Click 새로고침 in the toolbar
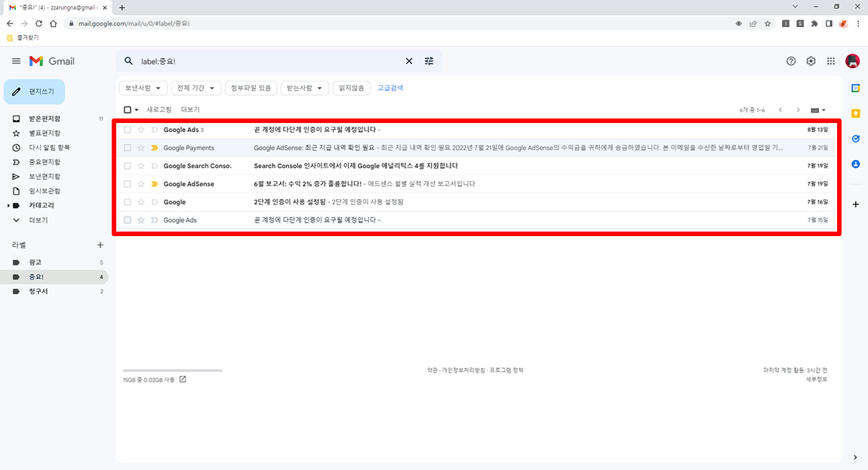 pyautogui.click(x=159, y=109)
